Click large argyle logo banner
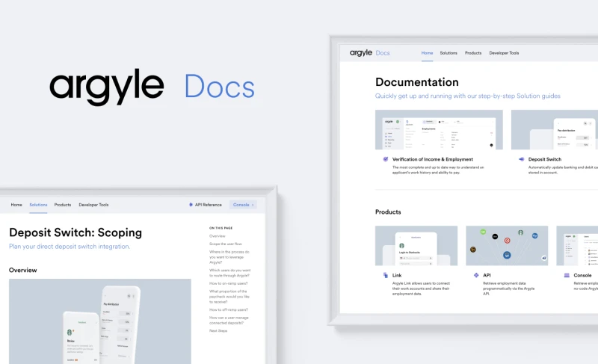The image size is (598, 364). (x=107, y=87)
